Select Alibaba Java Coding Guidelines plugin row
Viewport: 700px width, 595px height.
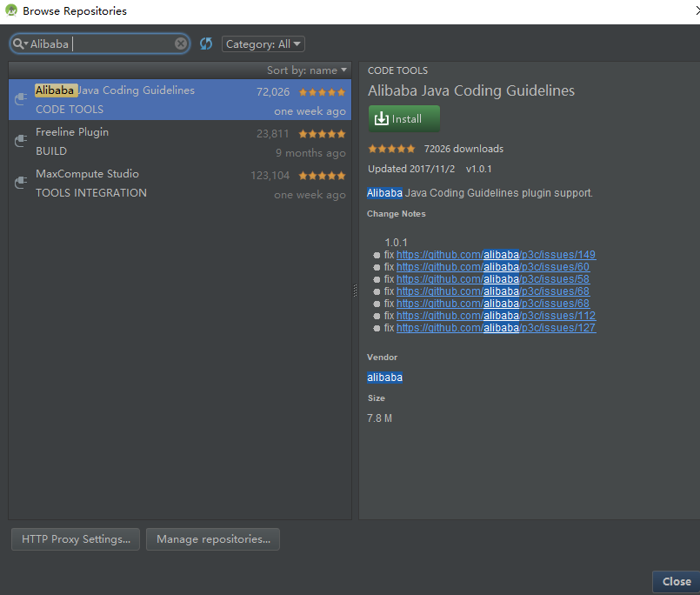click(x=180, y=100)
